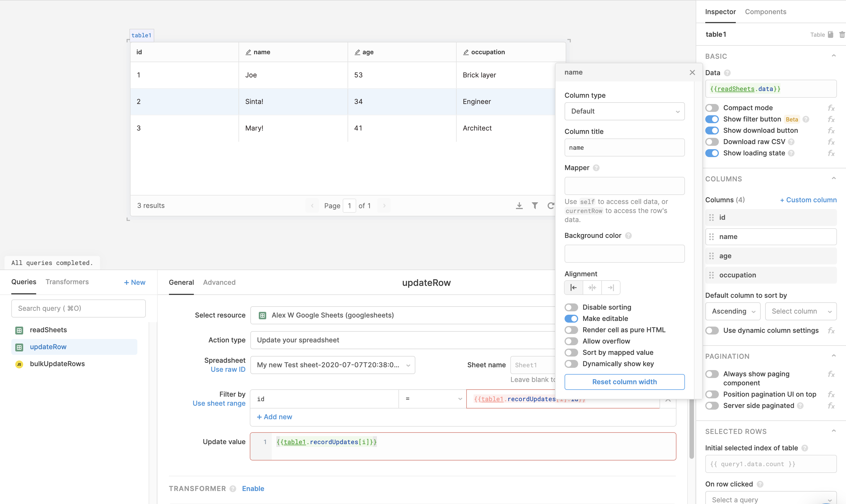This screenshot has width=846, height=504.
Task: Click the fx icon for Download raw CSV
Action: (831, 142)
